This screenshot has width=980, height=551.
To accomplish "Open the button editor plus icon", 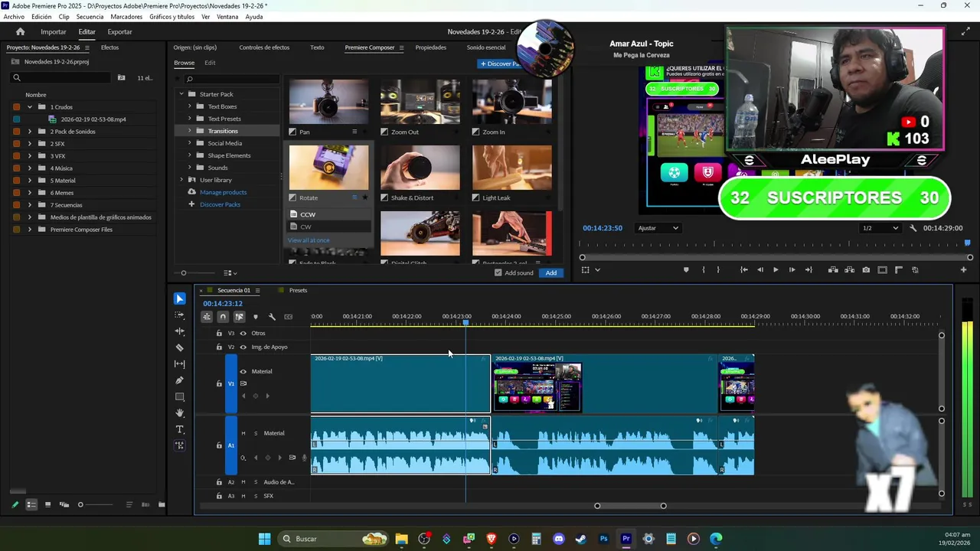I will (x=963, y=269).
